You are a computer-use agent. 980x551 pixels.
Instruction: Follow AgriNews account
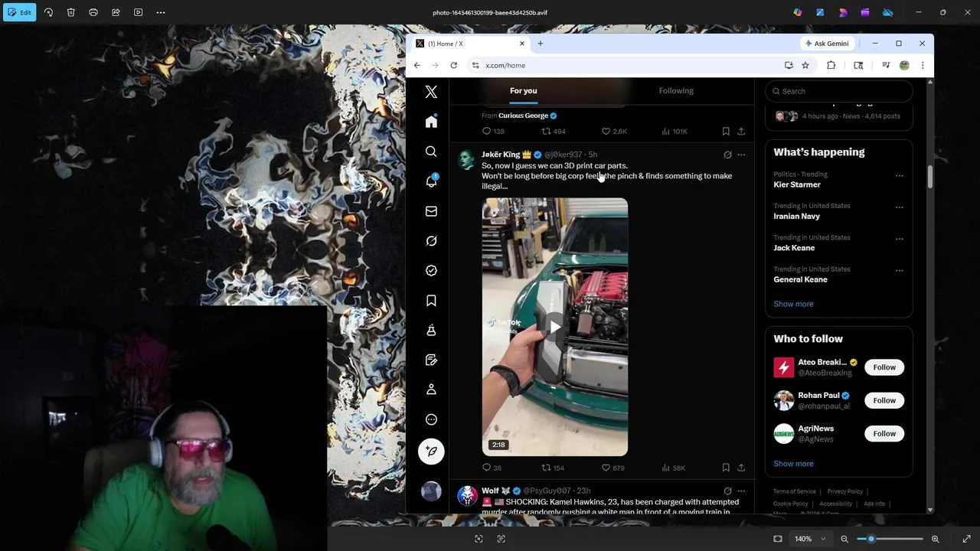884,434
